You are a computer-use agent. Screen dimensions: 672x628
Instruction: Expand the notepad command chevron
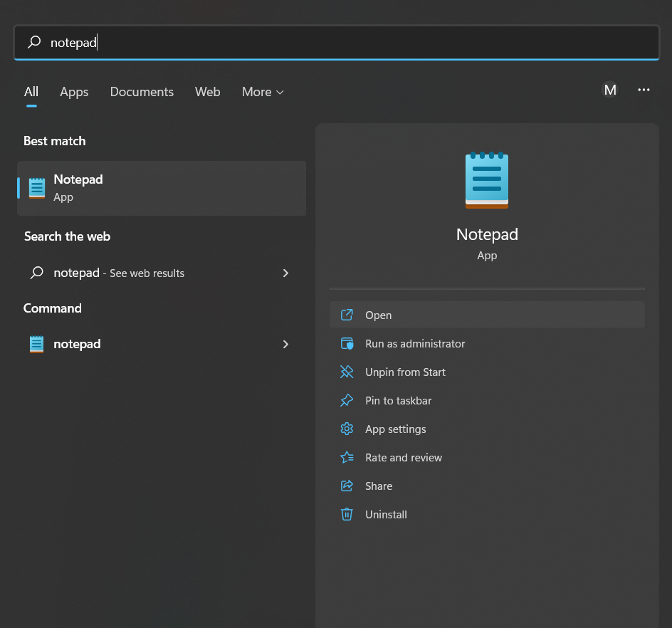[285, 344]
